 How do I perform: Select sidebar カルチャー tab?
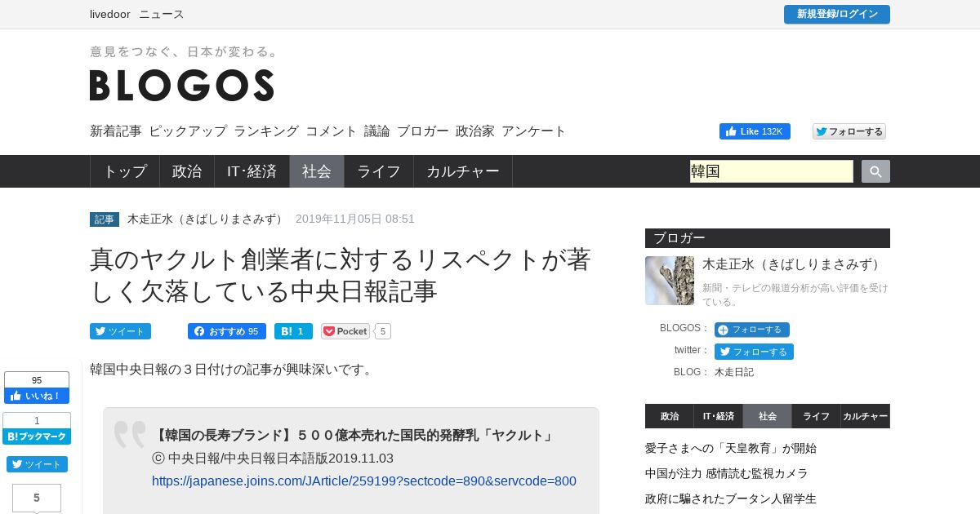pos(866,416)
